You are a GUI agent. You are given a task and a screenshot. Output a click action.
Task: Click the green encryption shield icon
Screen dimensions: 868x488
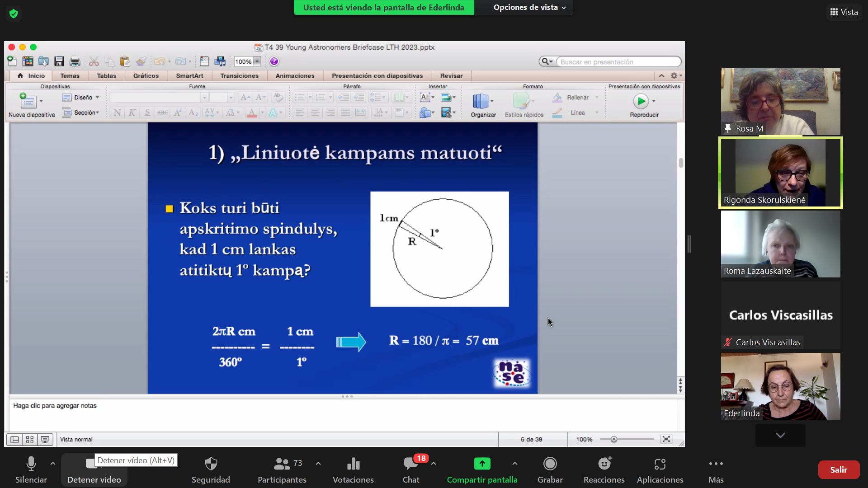[14, 14]
